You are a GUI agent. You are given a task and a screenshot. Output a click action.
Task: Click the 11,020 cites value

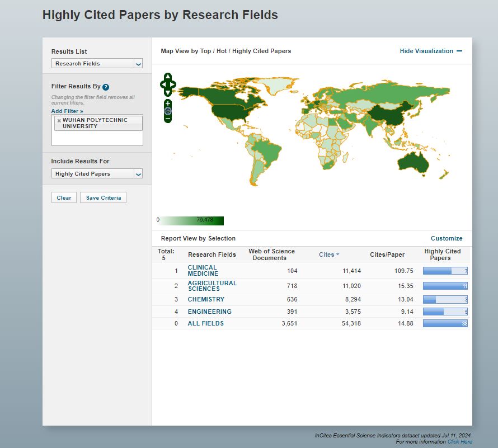point(351,286)
